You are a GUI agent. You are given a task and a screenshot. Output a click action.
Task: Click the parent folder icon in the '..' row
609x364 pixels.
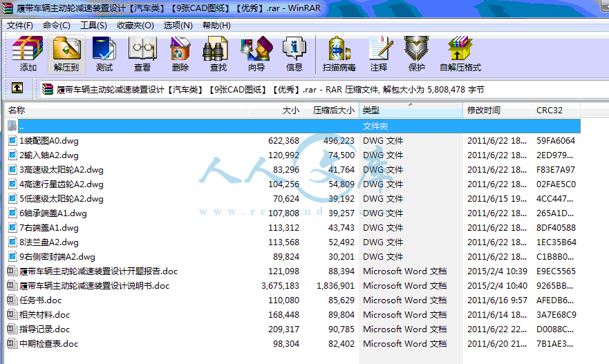click(12, 126)
